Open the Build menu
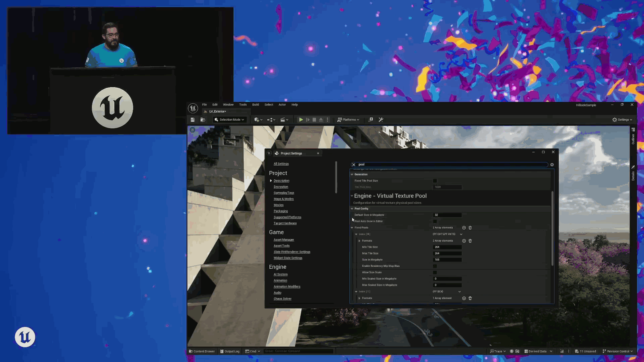Viewport: 644px width, 362px height. click(x=256, y=105)
